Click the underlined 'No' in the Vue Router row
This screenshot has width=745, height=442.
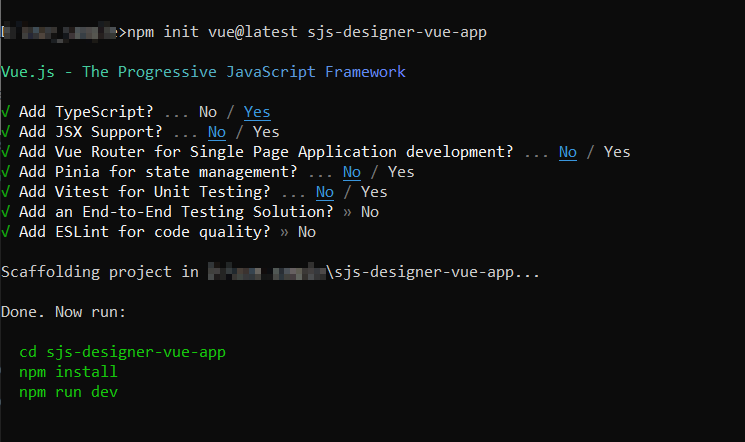coord(568,152)
